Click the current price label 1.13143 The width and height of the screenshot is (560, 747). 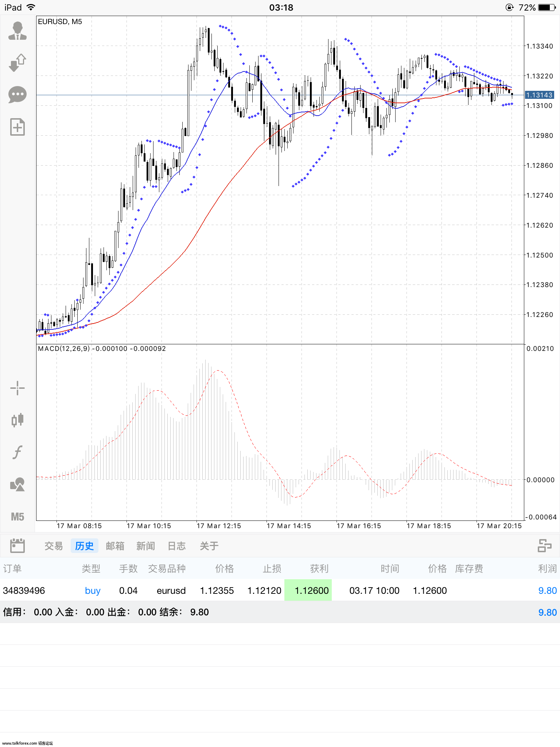pyautogui.click(x=539, y=95)
